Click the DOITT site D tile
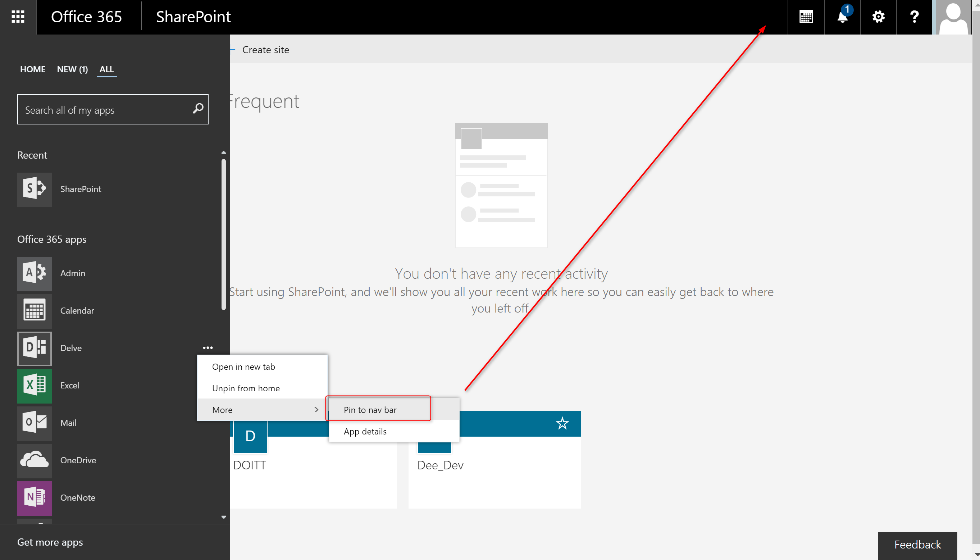 pos(250,436)
